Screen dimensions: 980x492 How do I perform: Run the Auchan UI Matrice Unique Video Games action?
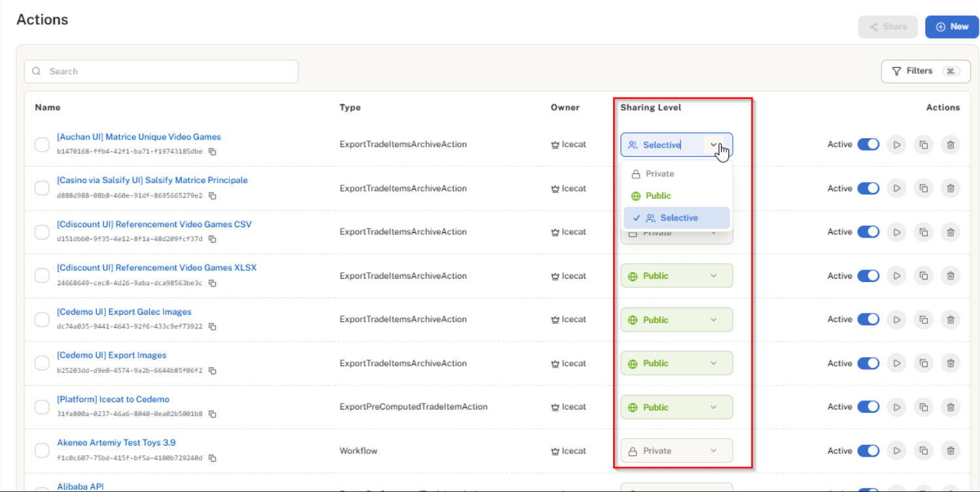click(896, 145)
